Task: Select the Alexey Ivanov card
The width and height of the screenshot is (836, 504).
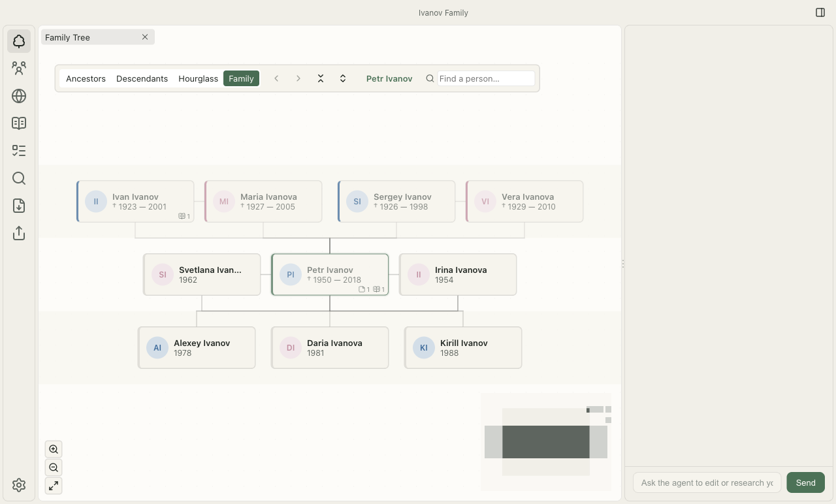Action: (x=197, y=348)
